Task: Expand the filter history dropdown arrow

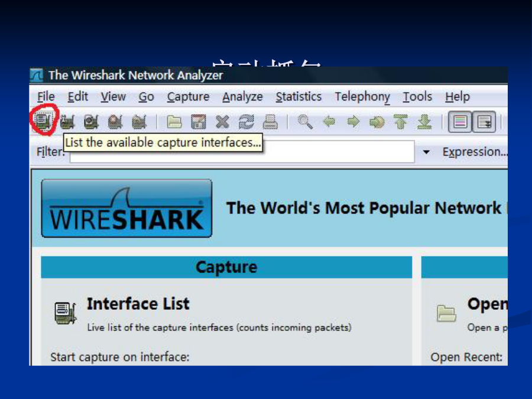Action: click(x=426, y=152)
